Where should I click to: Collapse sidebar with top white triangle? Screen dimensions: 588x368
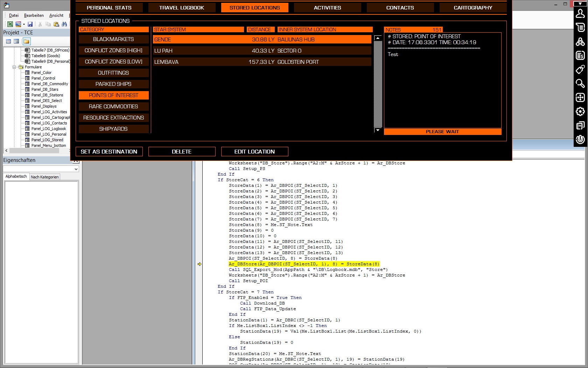point(580,4)
